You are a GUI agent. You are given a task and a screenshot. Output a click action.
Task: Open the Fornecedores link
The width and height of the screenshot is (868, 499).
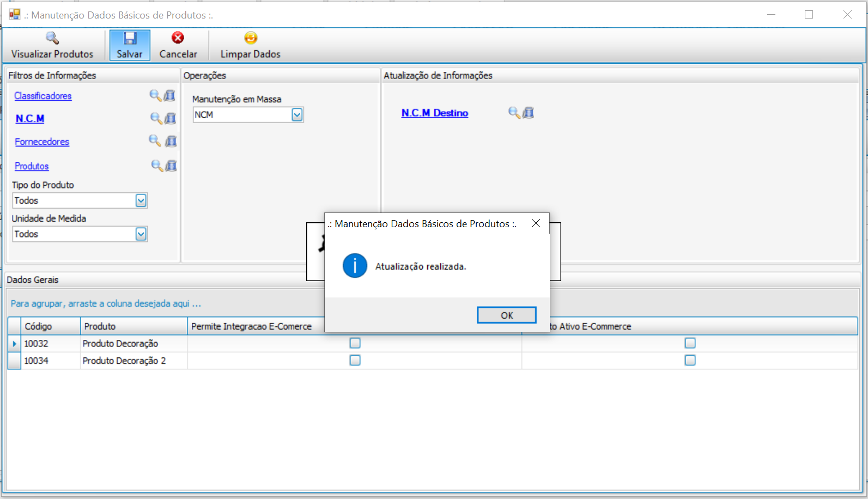[42, 142]
